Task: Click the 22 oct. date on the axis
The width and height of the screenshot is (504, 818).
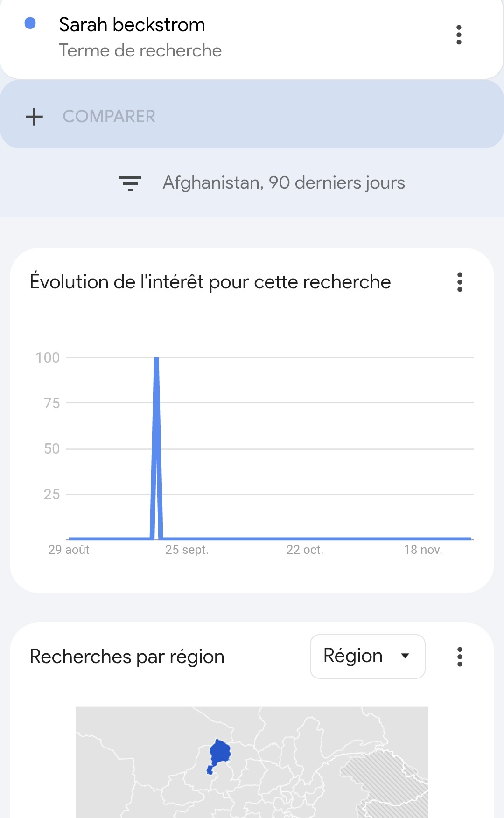Action: (305, 550)
